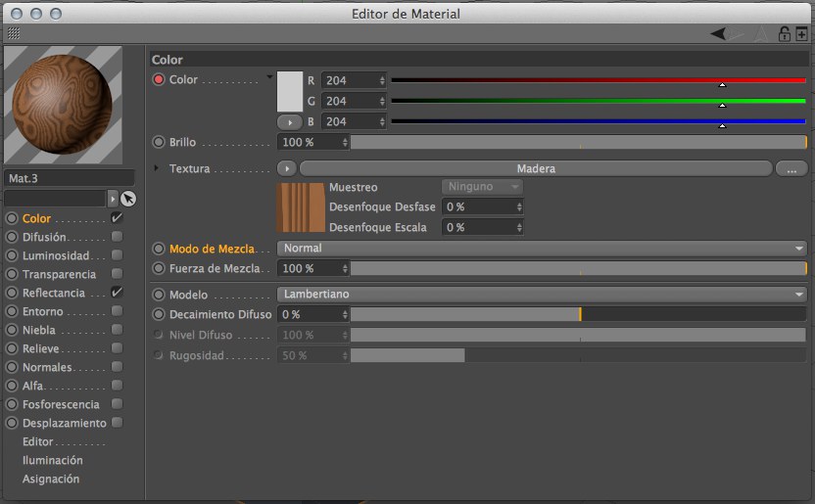Viewport: 815px width, 504px height.
Task: Open the Modelo Lambertiano dropdown
Action: click(x=542, y=295)
